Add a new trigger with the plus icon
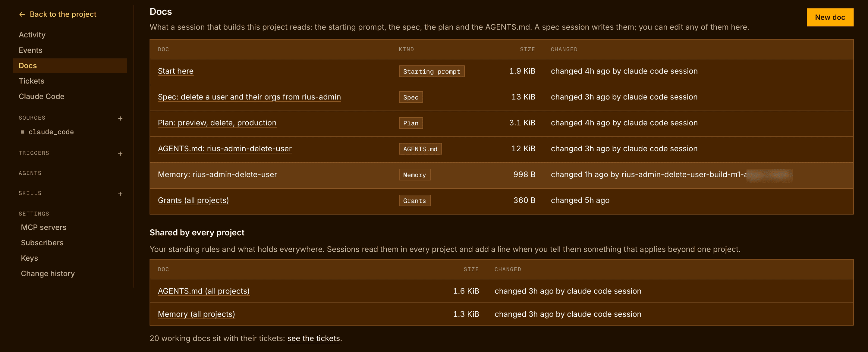The height and width of the screenshot is (352, 868). (120, 154)
